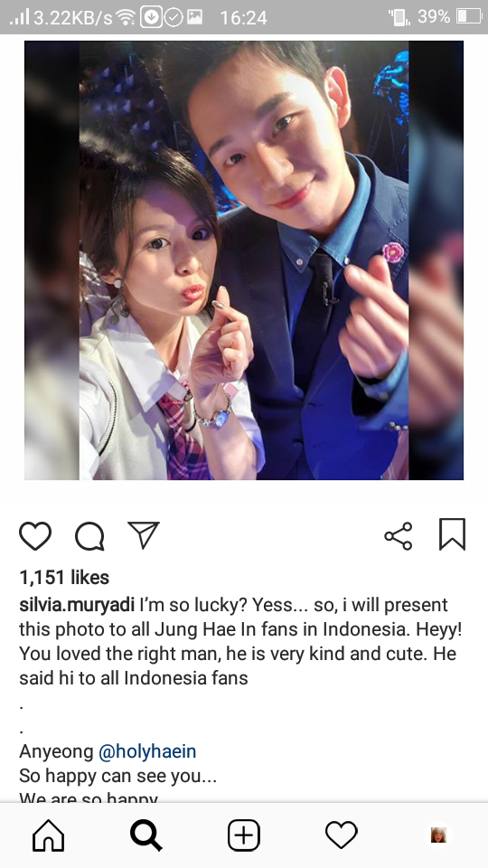Open activity heart tab in bottom bar
The width and height of the screenshot is (488, 868).
(341, 835)
